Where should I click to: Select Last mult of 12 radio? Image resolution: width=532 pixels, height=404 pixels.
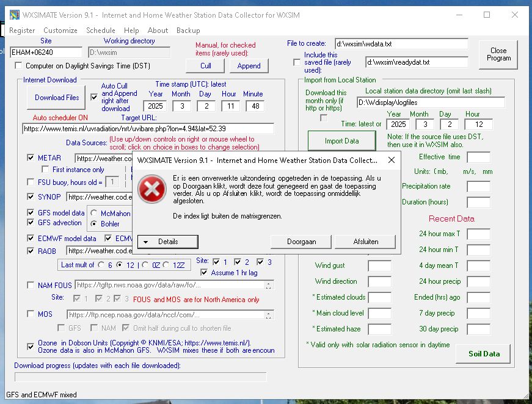click(120, 265)
